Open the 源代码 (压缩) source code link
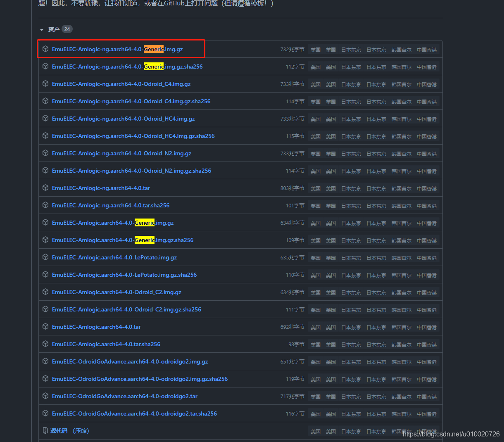This screenshot has height=442, width=504. coord(70,431)
